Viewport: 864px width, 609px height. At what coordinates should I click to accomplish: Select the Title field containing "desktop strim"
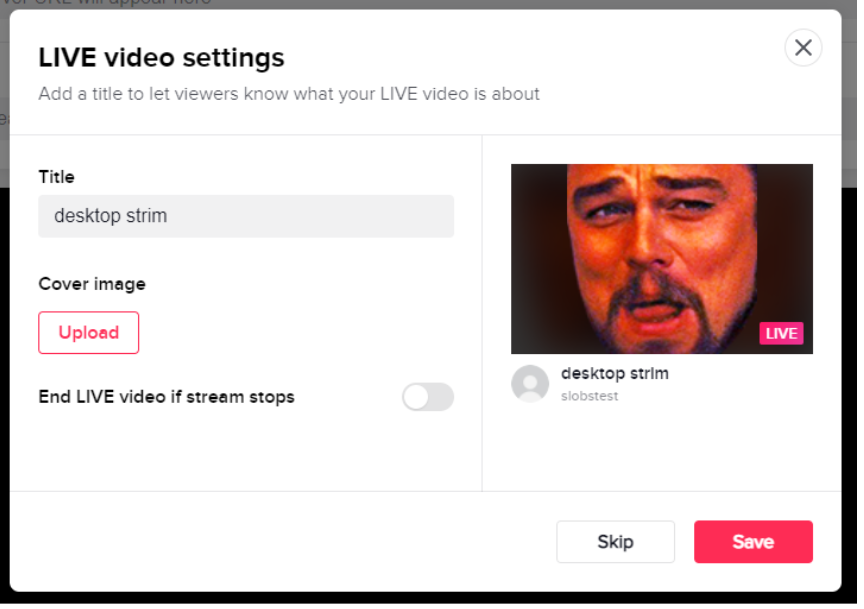coord(245,216)
